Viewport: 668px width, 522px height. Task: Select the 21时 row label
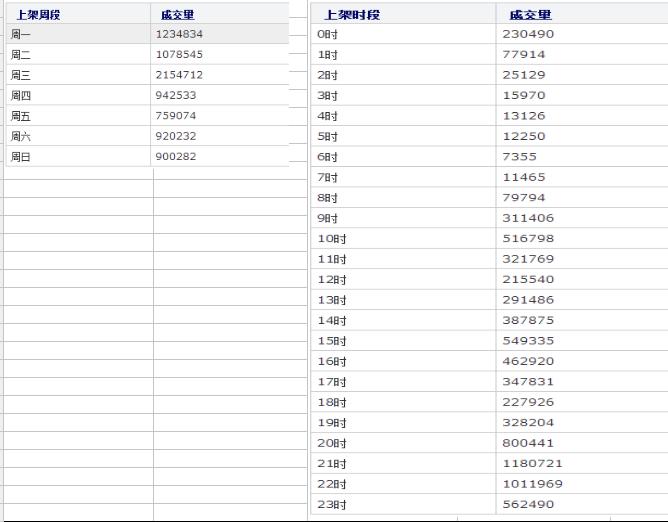click(331, 464)
